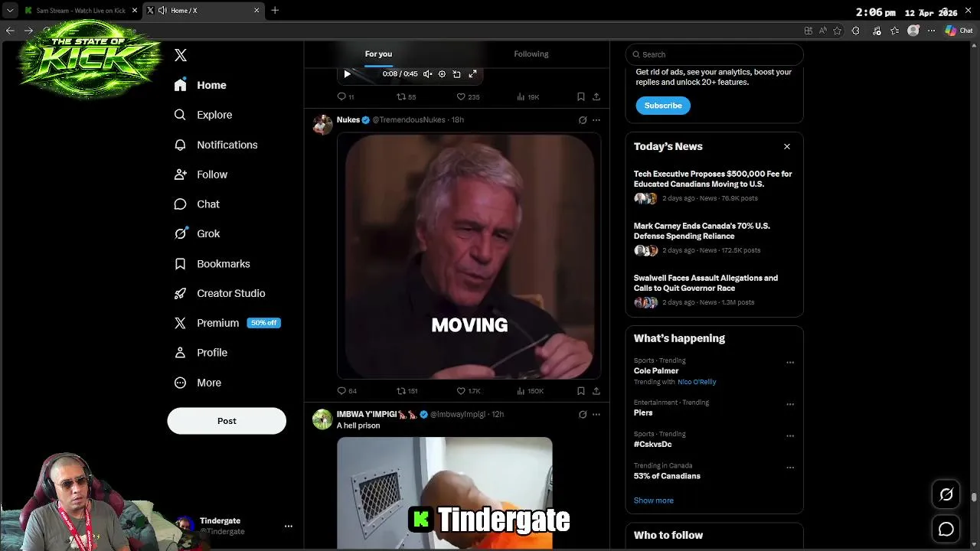Open Cole Palmer trending topic
Image resolution: width=980 pixels, height=551 pixels.
pos(656,371)
